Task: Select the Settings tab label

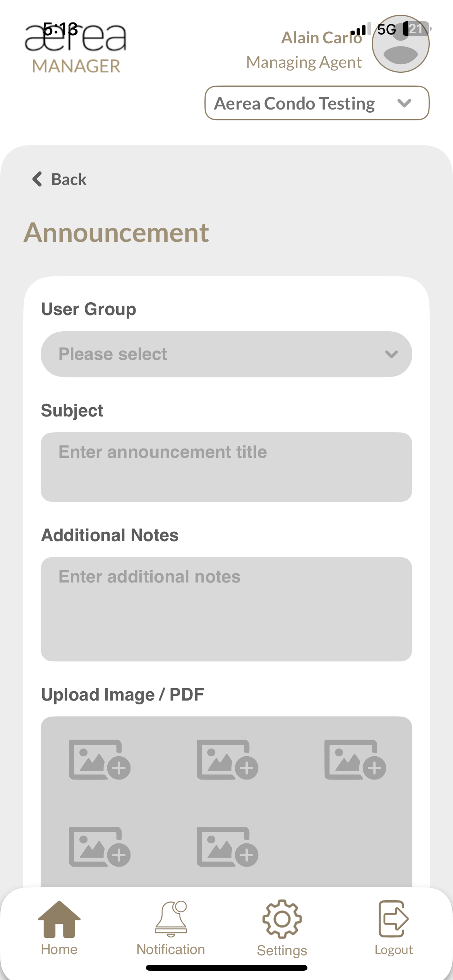Action: coord(282,951)
